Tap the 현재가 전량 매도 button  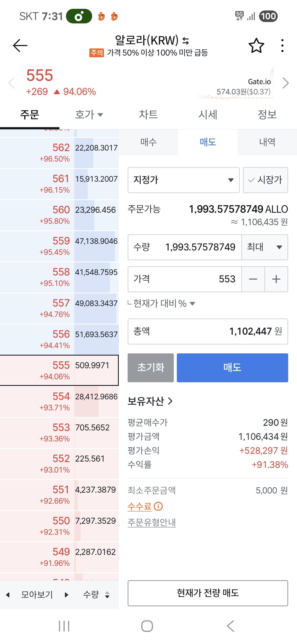pyautogui.click(x=208, y=593)
